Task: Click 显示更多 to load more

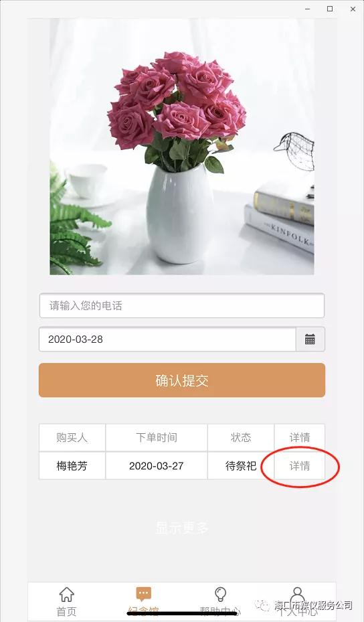Action: [182, 528]
